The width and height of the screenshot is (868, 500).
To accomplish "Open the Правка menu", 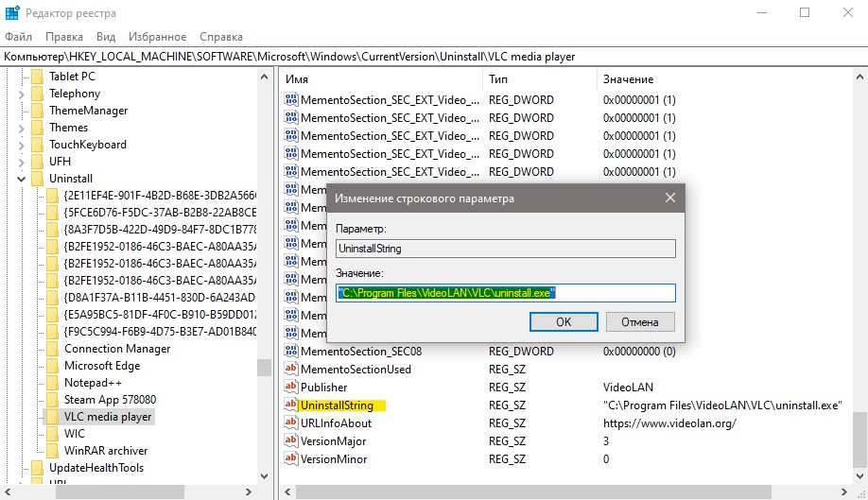I will tap(64, 37).
